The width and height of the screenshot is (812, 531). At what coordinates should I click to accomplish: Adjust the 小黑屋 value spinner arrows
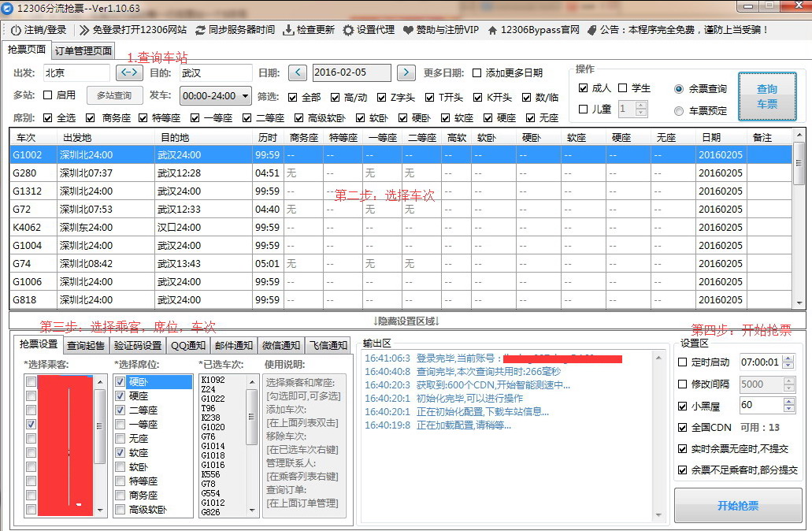(788, 405)
